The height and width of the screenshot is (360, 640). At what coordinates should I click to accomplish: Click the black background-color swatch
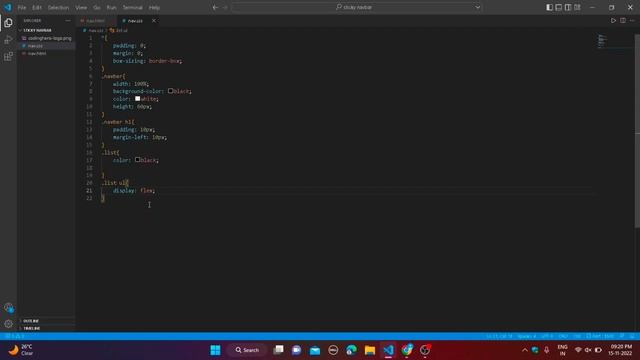click(170, 91)
